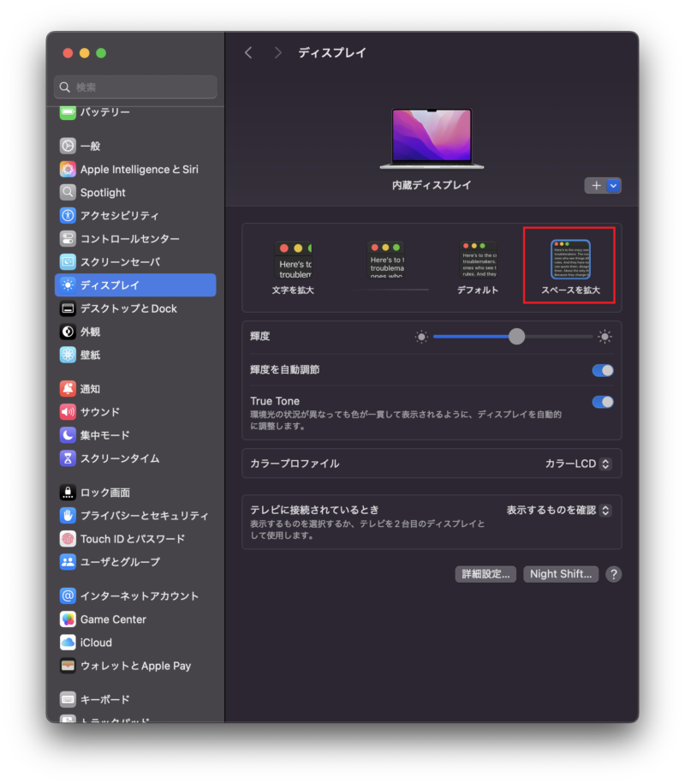Click the Sound (サウンド) speaker icon
The image size is (685, 784).
(x=68, y=412)
